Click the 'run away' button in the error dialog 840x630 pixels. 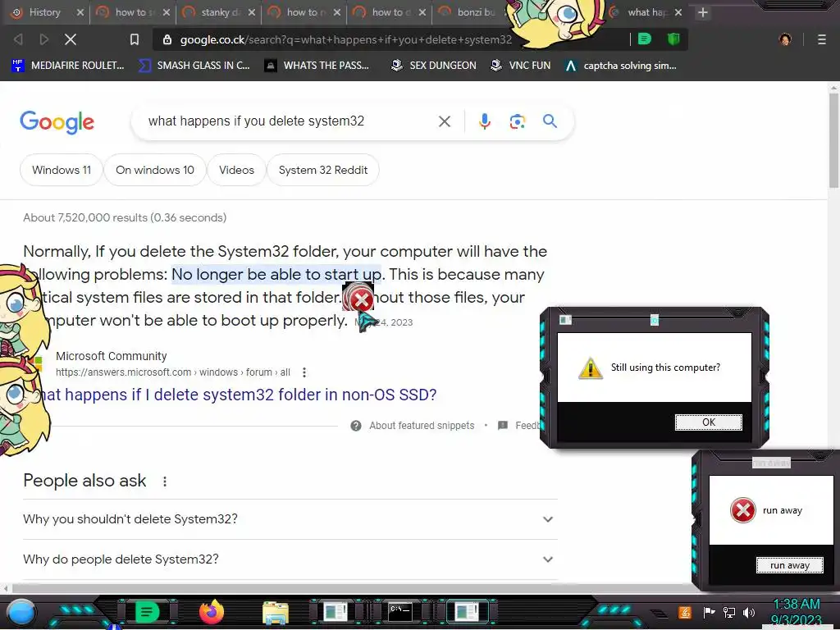(790, 565)
